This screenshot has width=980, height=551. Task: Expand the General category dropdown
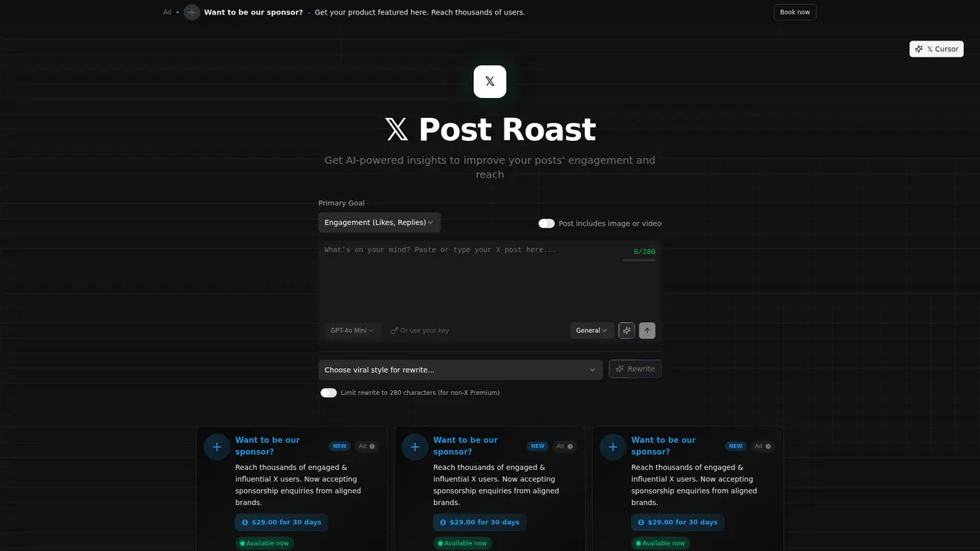tap(592, 331)
